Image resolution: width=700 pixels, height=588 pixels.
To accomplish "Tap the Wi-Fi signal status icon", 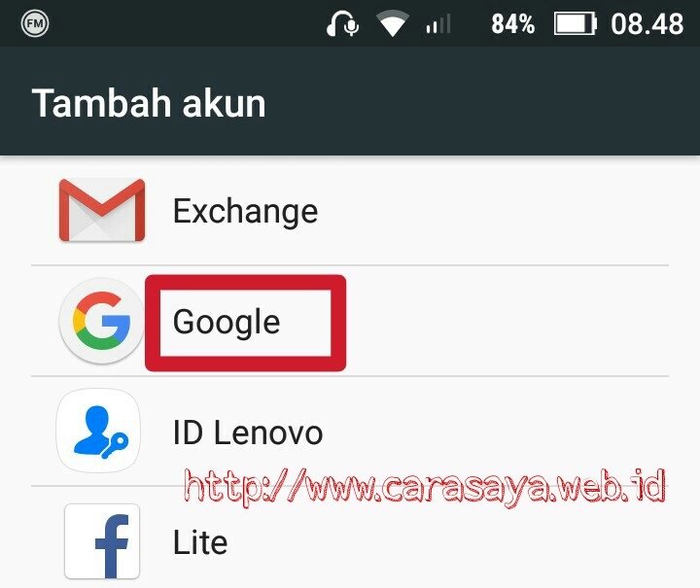I will click(393, 23).
